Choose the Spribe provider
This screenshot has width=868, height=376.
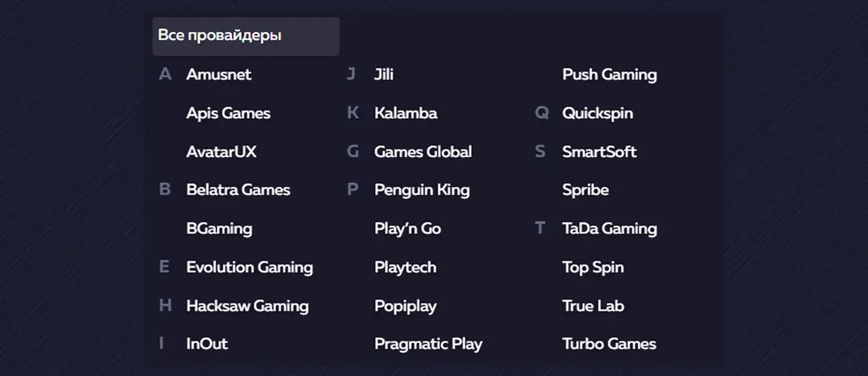point(585,190)
